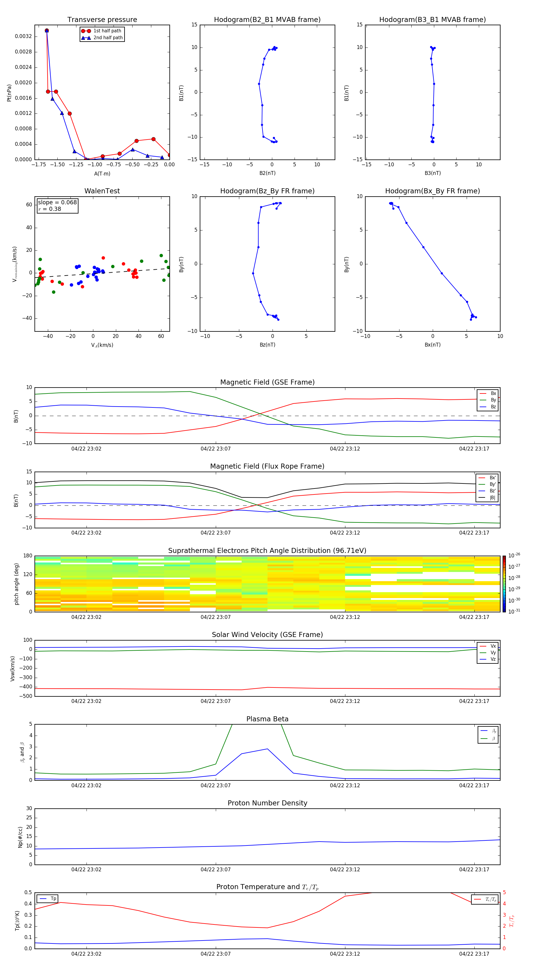The height and width of the screenshot is (980, 535).
Task: Select the Bz legend entry in GSE plot
Action: click(x=488, y=407)
